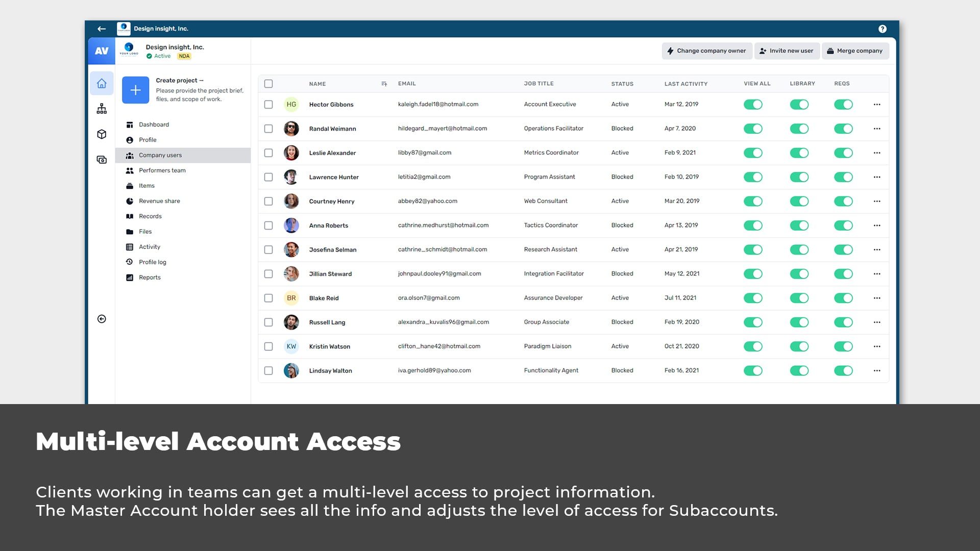980x551 pixels.
Task: Open more options for Russell Lang
Action: point(877,322)
